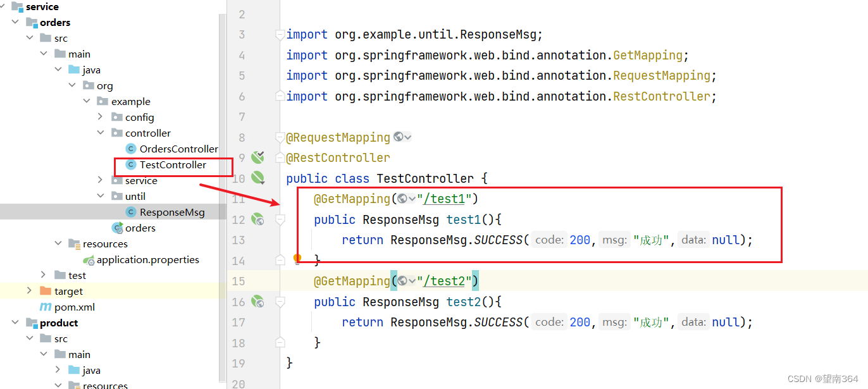Viewport: 868px width, 389px height.
Task: Click the @RestController annotation on line 9
Action: tap(338, 157)
